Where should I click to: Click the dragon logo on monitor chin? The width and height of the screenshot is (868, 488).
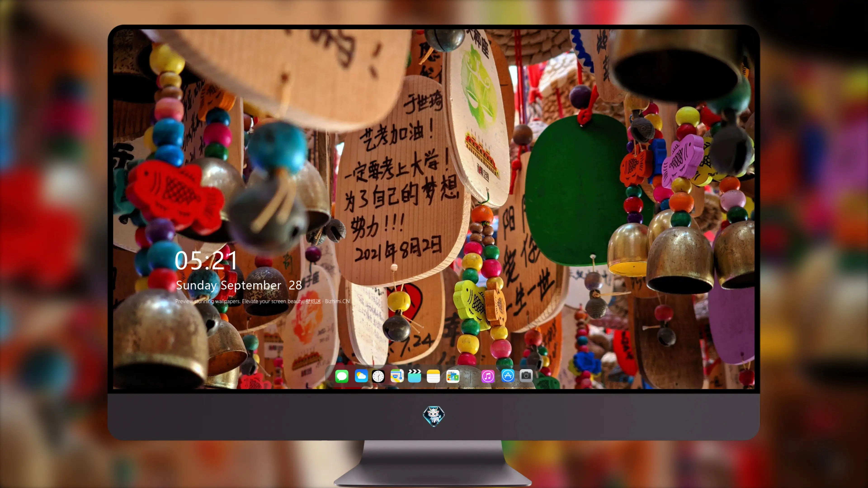click(x=434, y=416)
